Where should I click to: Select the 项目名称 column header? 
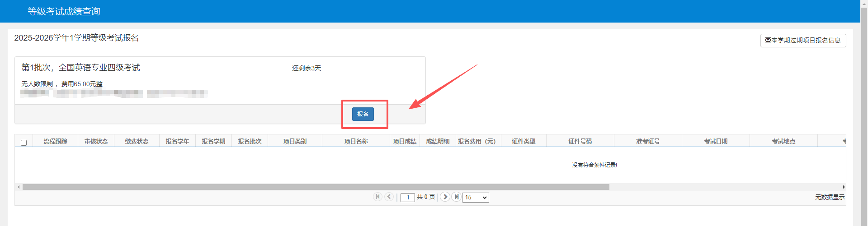click(356, 141)
